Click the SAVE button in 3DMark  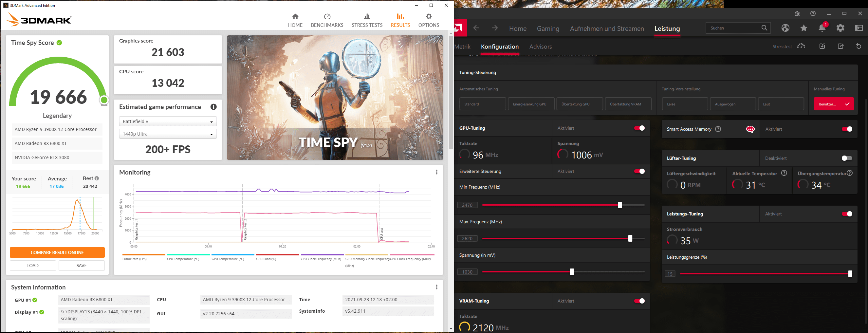pyautogui.click(x=82, y=266)
